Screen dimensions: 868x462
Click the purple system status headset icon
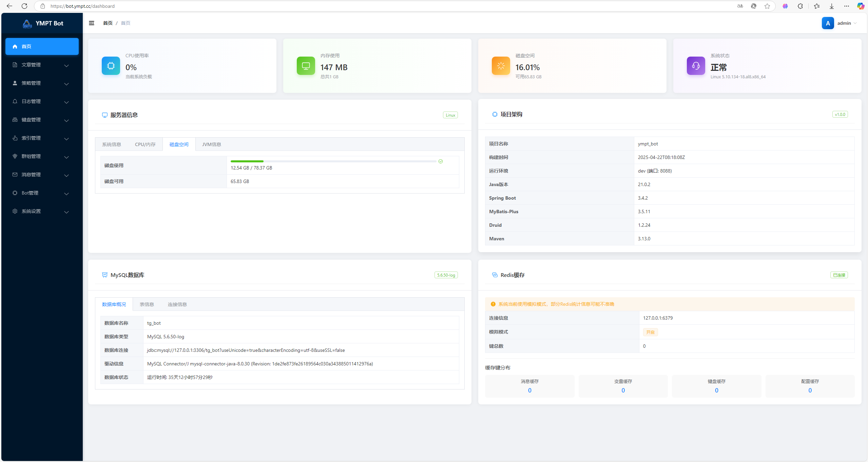pyautogui.click(x=696, y=66)
